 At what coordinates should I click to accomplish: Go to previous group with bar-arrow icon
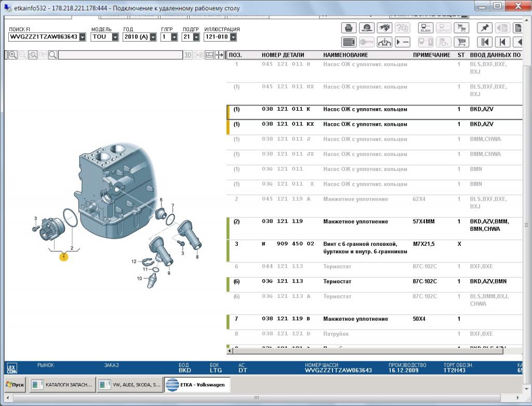[x=502, y=42]
